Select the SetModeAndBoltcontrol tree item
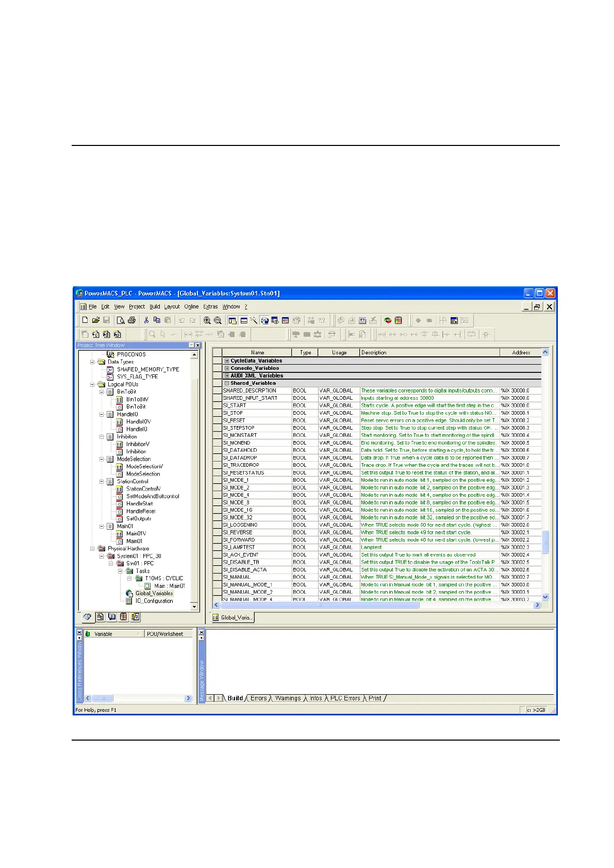 coord(153,496)
